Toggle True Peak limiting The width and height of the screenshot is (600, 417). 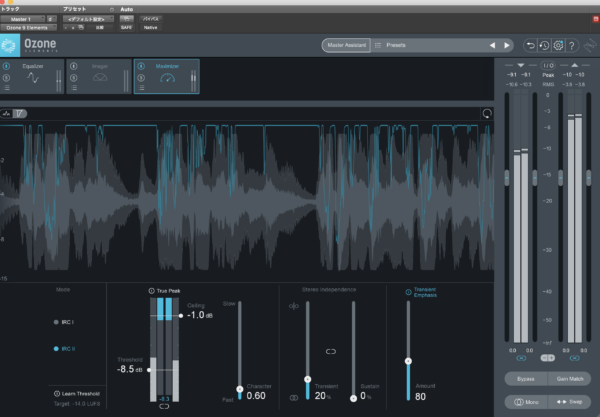(x=164, y=291)
